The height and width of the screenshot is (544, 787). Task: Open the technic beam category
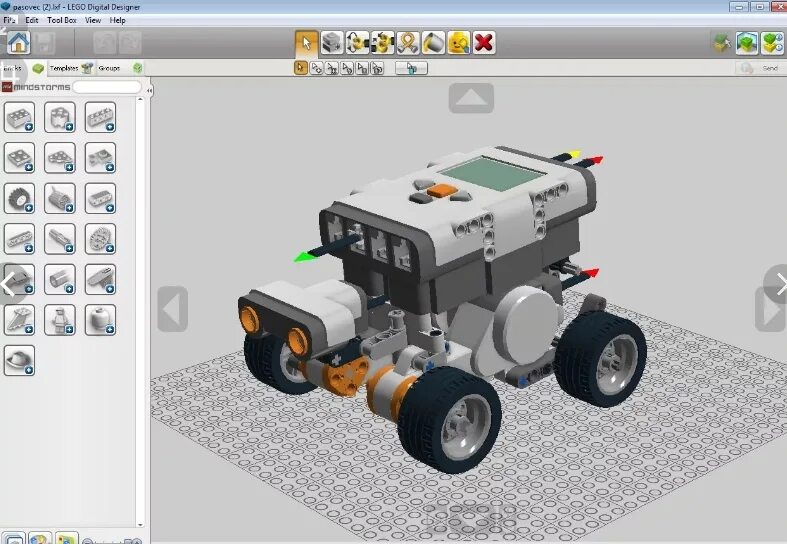19,239
